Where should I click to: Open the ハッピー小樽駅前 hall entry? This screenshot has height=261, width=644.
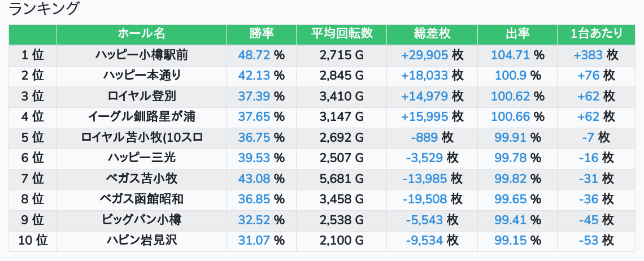coord(141,55)
